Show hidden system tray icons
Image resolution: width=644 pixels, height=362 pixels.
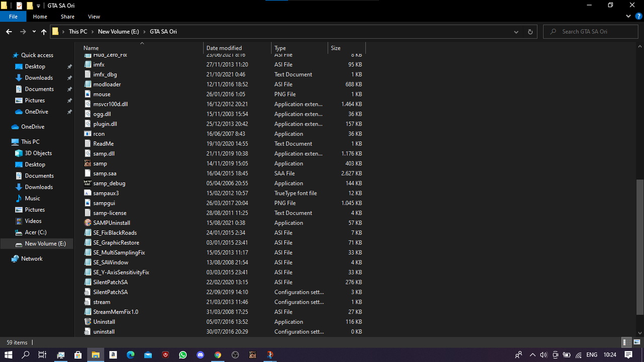(533, 354)
